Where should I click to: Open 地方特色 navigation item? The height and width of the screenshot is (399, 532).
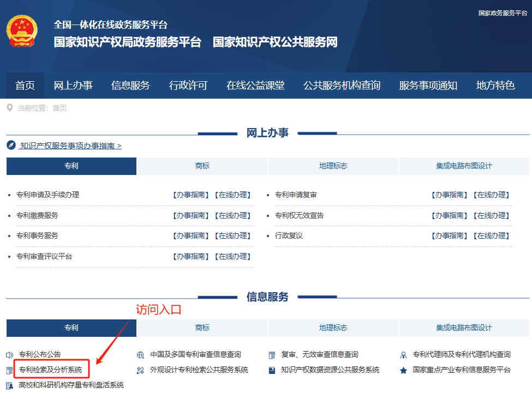coord(495,86)
